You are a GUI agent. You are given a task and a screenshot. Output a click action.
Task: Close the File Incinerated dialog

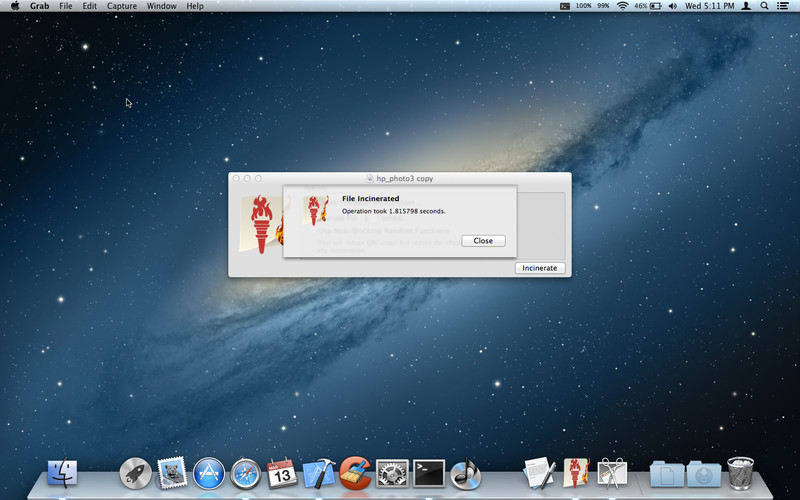pos(483,241)
